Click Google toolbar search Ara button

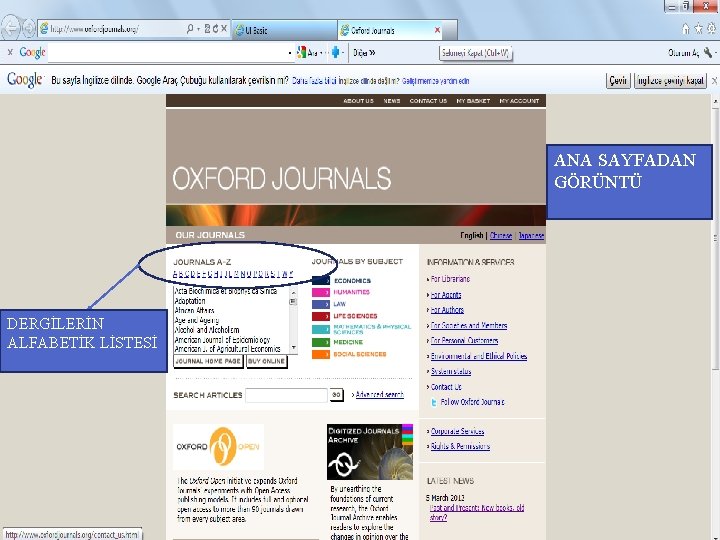[x=309, y=53]
